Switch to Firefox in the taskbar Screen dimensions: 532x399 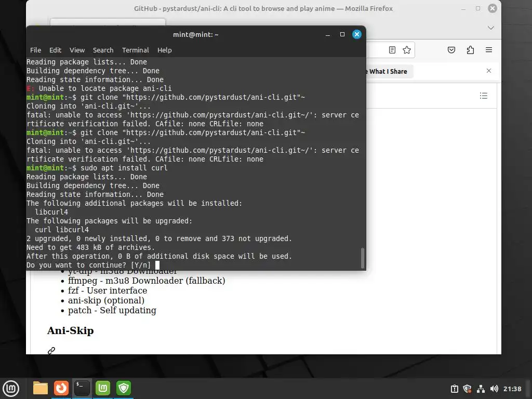point(61,388)
